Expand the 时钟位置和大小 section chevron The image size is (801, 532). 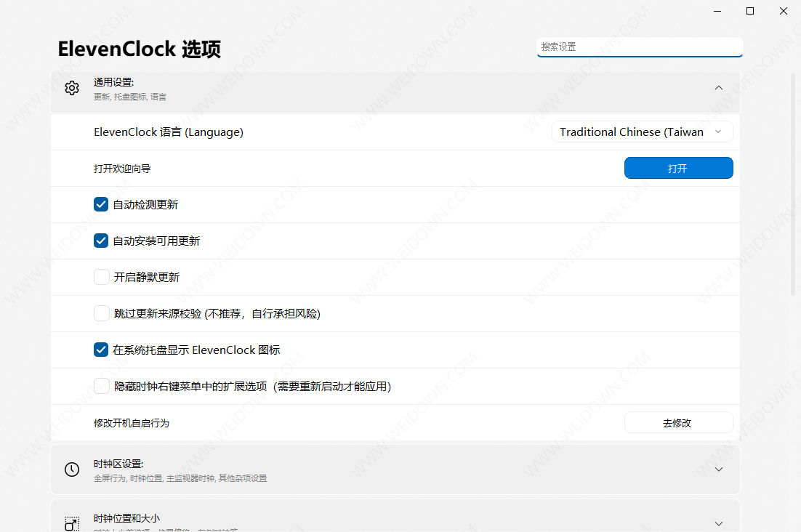coord(719,524)
